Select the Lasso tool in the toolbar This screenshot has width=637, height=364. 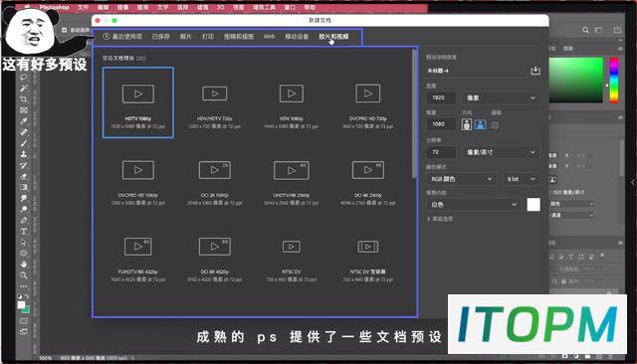24,78
